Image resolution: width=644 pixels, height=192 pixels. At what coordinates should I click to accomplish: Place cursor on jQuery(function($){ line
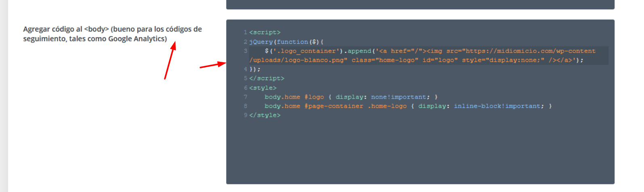coord(286,42)
